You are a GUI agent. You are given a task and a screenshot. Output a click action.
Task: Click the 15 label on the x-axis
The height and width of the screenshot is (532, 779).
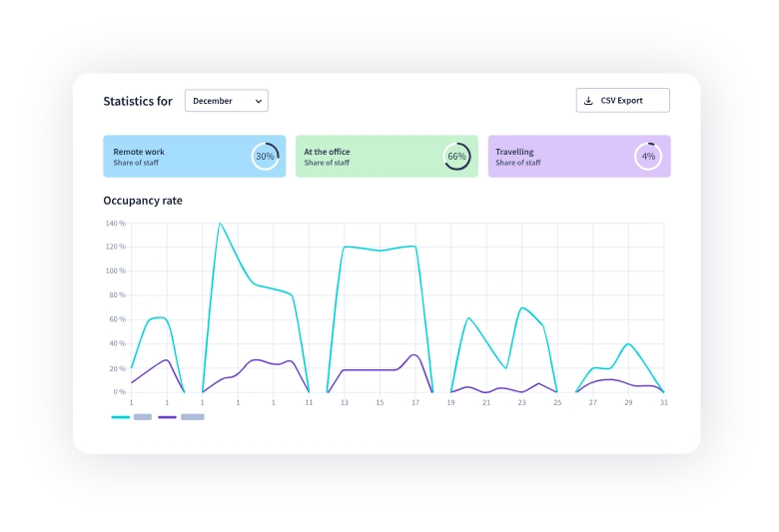pos(380,402)
